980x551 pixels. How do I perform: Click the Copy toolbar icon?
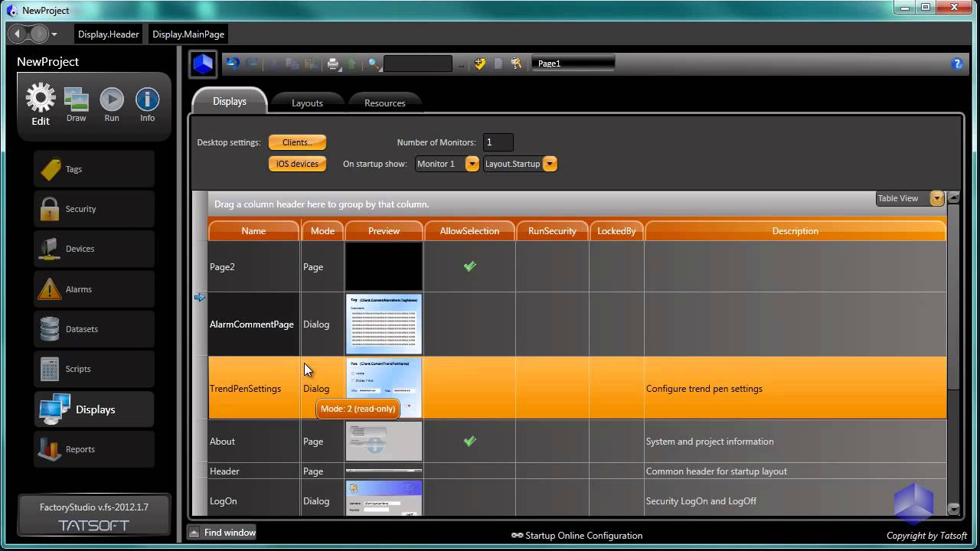point(292,64)
